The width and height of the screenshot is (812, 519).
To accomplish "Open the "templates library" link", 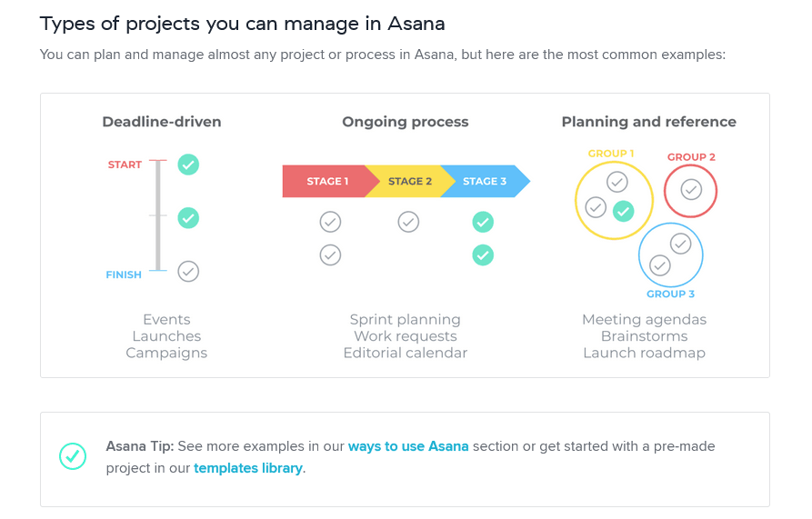I will tap(247, 468).
